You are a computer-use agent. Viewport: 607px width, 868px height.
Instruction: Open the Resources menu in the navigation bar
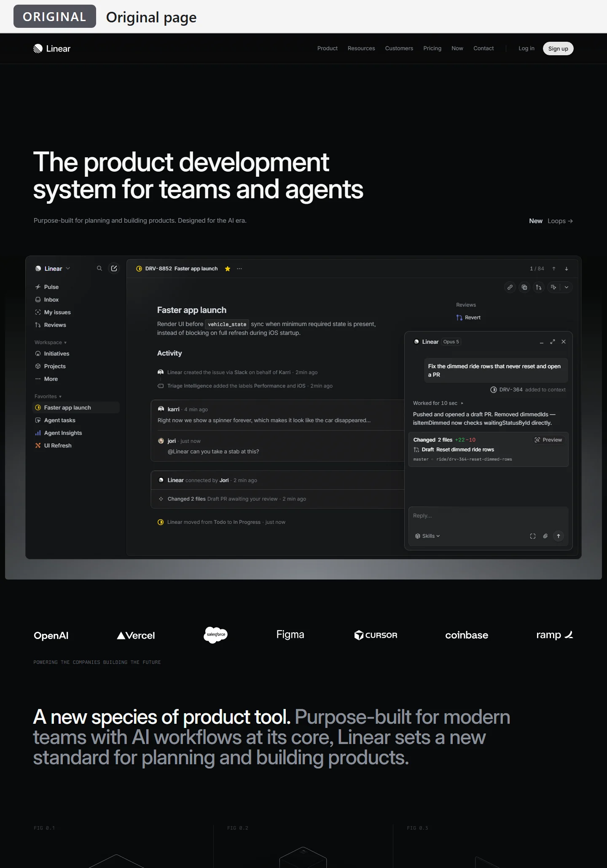click(x=361, y=49)
